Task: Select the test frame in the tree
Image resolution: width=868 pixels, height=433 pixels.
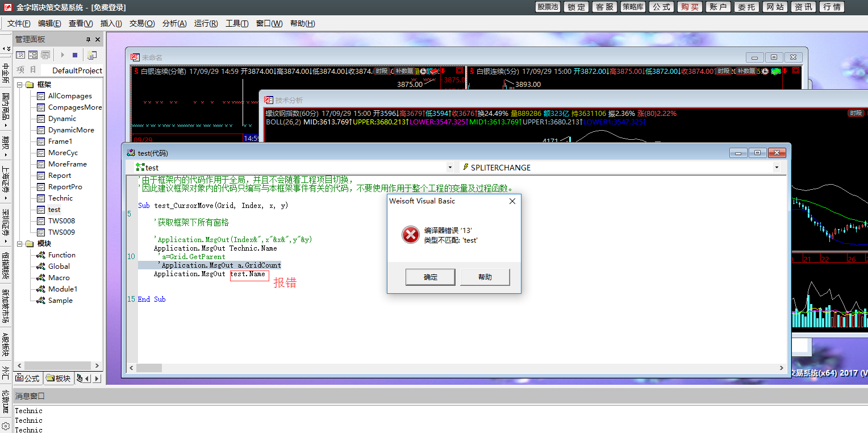Action: pos(54,210)
